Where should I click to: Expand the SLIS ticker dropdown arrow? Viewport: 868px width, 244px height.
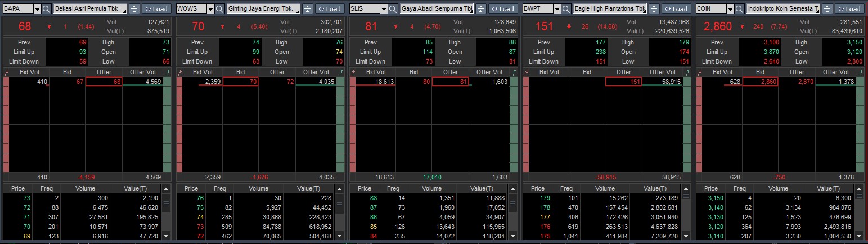pos(384,9)
